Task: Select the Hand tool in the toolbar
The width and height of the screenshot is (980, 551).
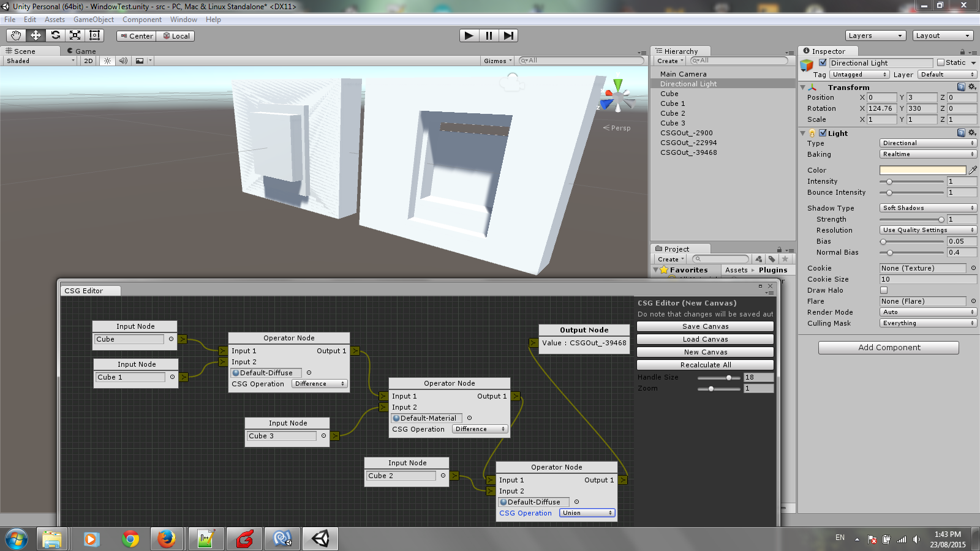Action: pos(15,35)
